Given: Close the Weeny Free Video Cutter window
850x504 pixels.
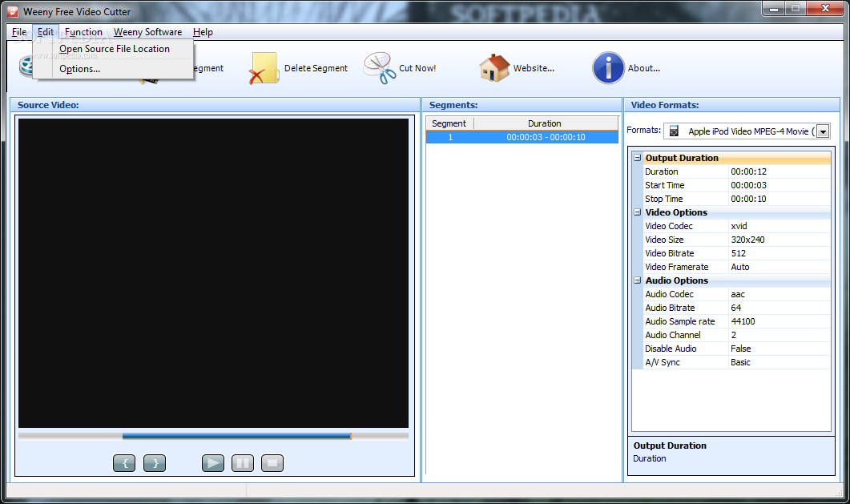Looking at the screenshot, I should 825,9.
